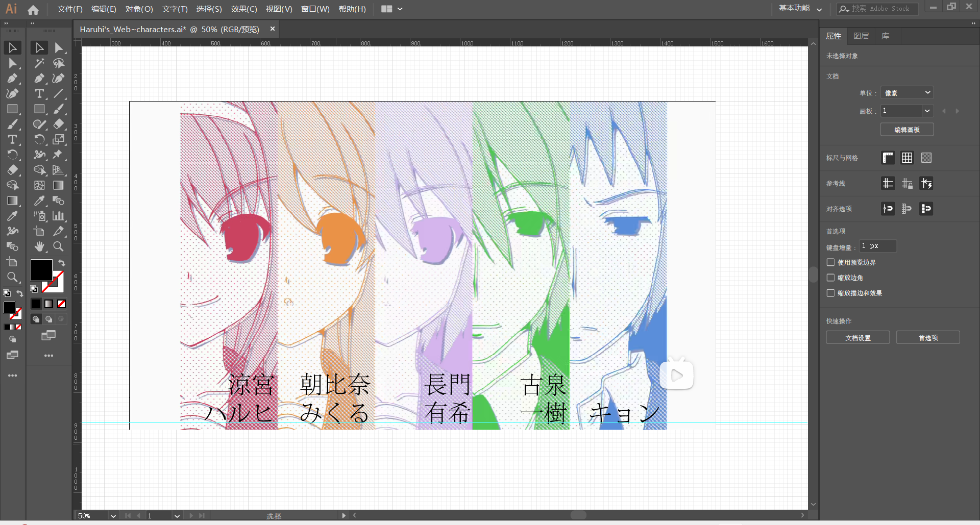Toggle show guides button

[x=888, y=183]
